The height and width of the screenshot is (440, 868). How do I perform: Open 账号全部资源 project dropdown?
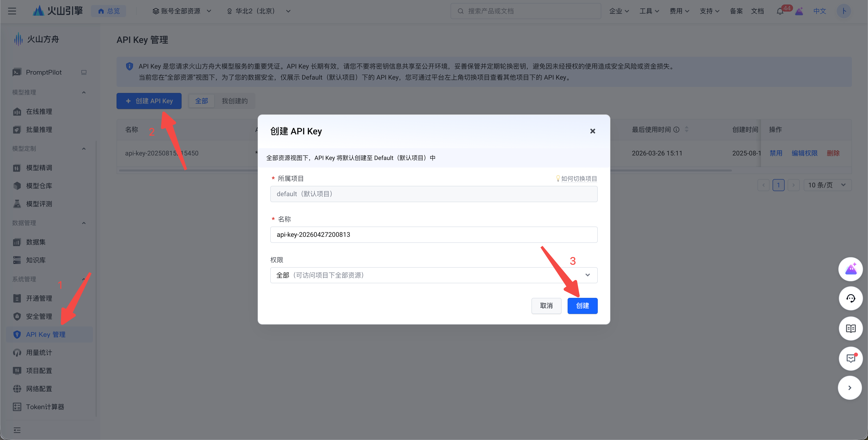click(182, 11)
